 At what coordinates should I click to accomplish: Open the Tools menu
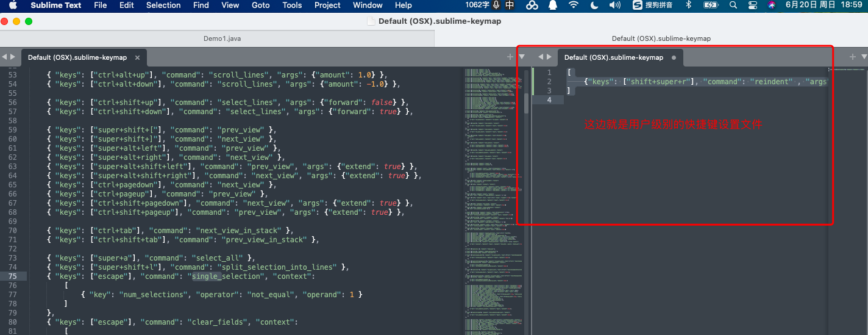click(292, 5)
